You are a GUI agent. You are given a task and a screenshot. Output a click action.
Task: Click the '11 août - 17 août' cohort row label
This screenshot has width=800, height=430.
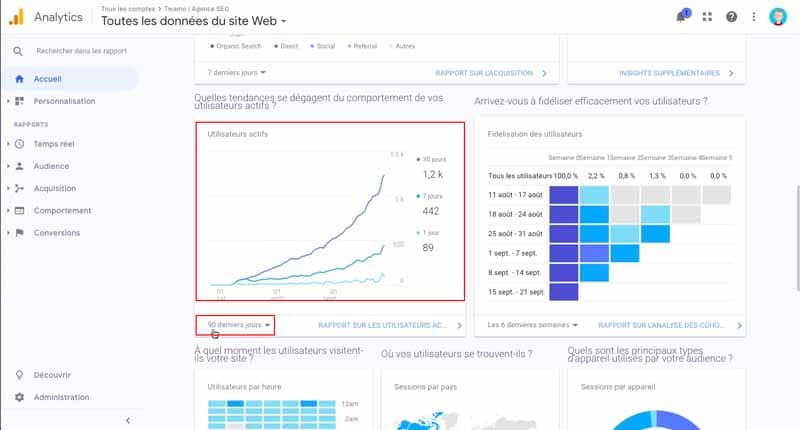pyautogui.click(x=515, y=195)
